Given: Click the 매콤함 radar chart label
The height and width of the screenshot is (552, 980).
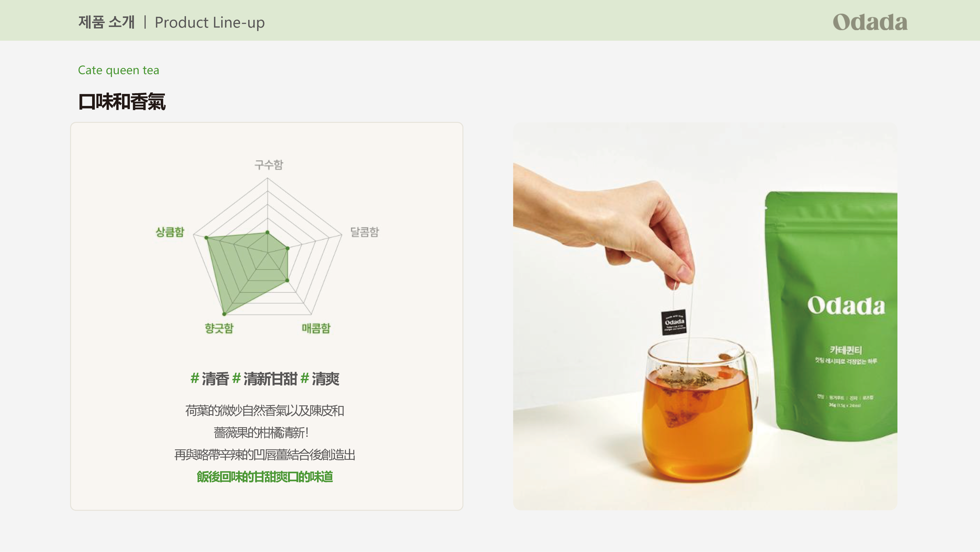Looking at the screenshot, I should [x=316, y=328].
